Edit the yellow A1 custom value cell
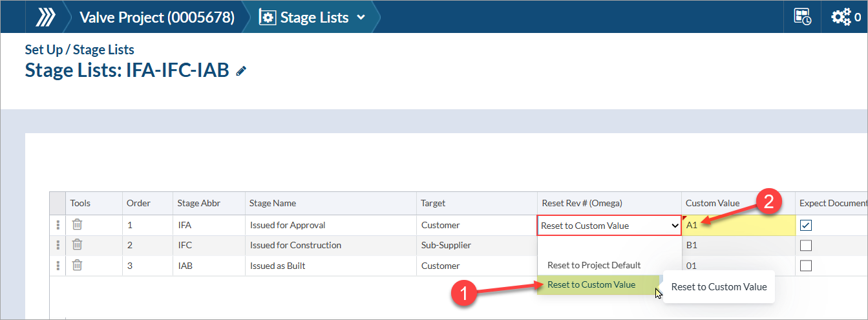Image resolution: width=868 pixels, height=320 pixels. coord(738,226)
